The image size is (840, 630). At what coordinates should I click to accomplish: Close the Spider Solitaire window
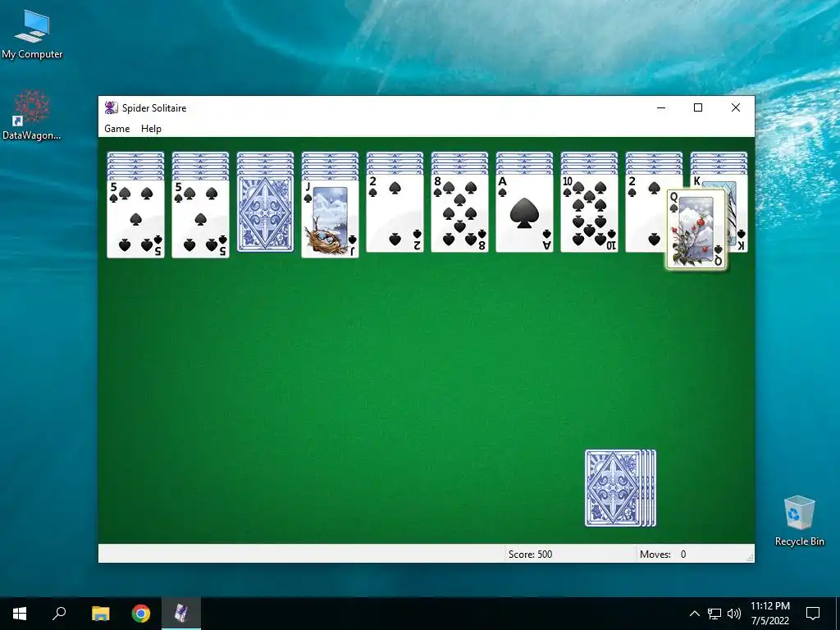[736, 107]
